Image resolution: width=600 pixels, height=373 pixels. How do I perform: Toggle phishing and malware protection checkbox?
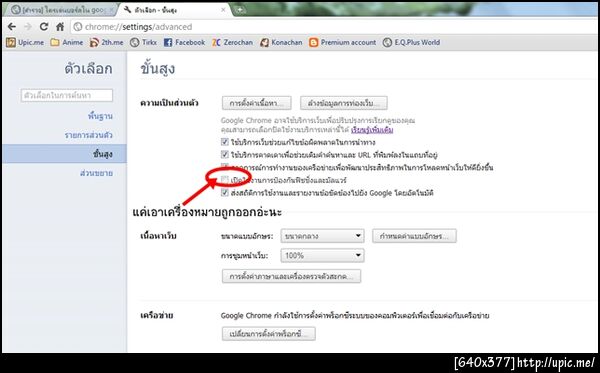(225, 180)
